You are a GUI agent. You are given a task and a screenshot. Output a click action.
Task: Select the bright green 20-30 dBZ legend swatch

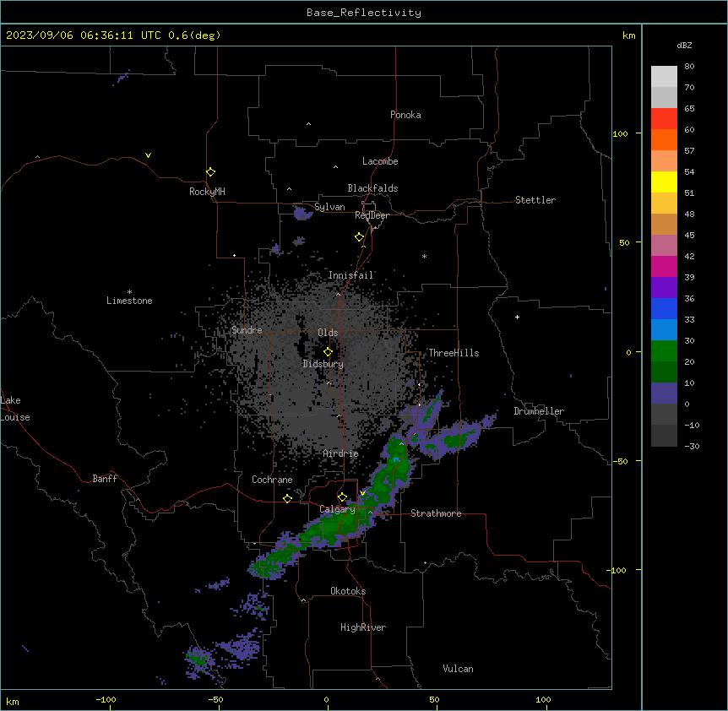pos(664,351)
